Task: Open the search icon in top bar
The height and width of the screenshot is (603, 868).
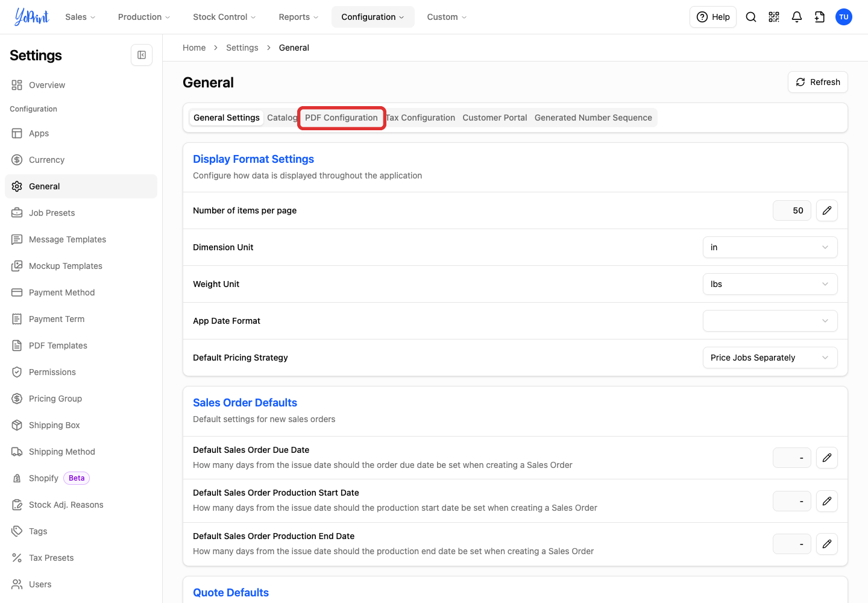Action: click(x=751, y=17)
